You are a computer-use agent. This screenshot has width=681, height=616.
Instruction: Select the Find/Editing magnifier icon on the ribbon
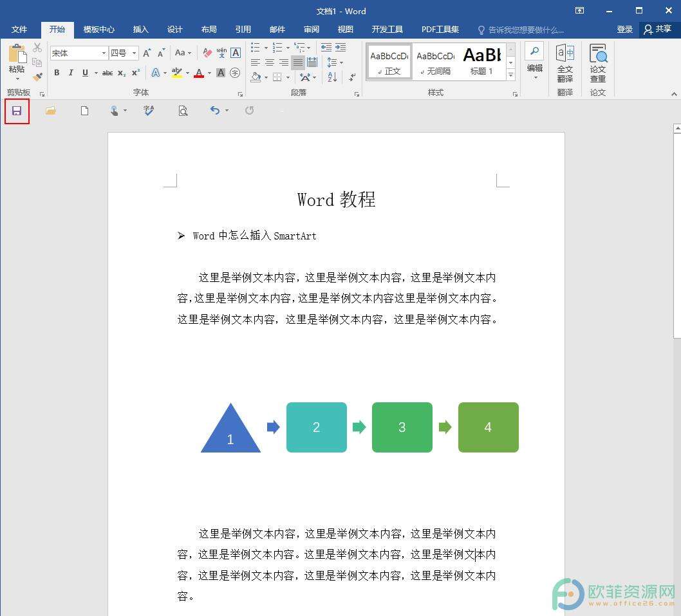[534, 50]
